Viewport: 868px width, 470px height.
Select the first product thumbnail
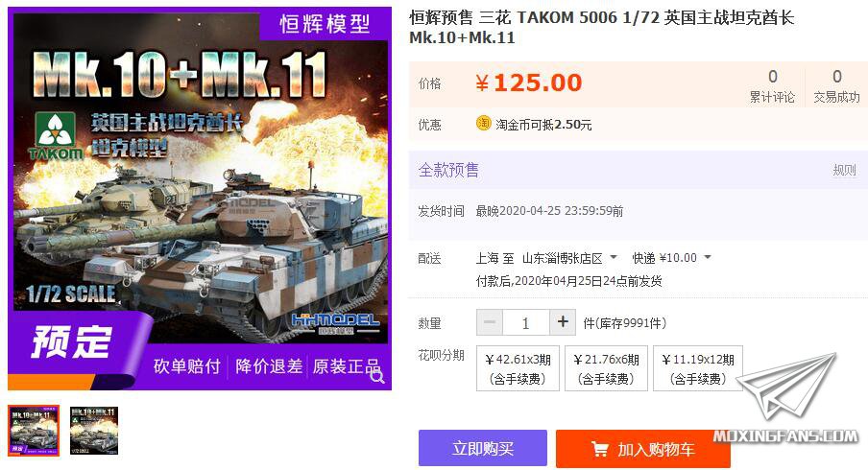[34, 431]
